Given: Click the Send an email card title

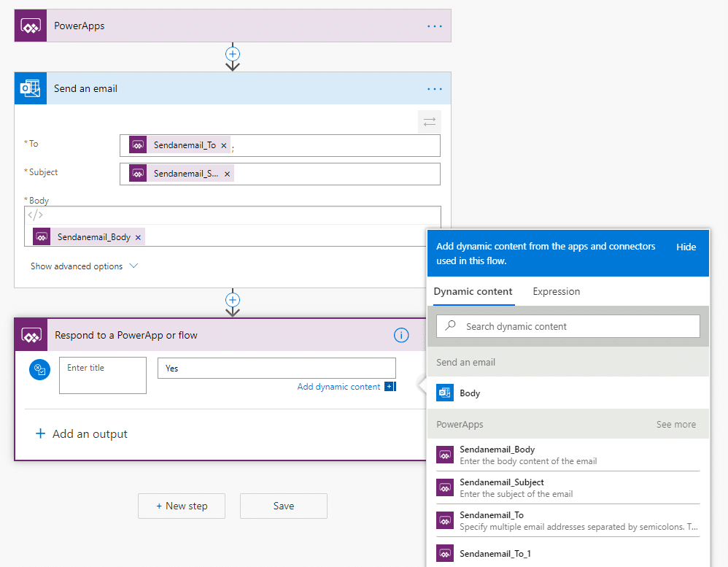Looking at the screenshot, I should (85, 89).
